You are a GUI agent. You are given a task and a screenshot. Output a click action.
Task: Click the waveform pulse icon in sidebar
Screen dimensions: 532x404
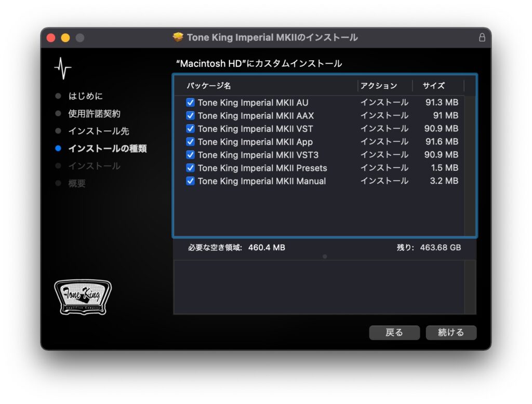[63, 69]
